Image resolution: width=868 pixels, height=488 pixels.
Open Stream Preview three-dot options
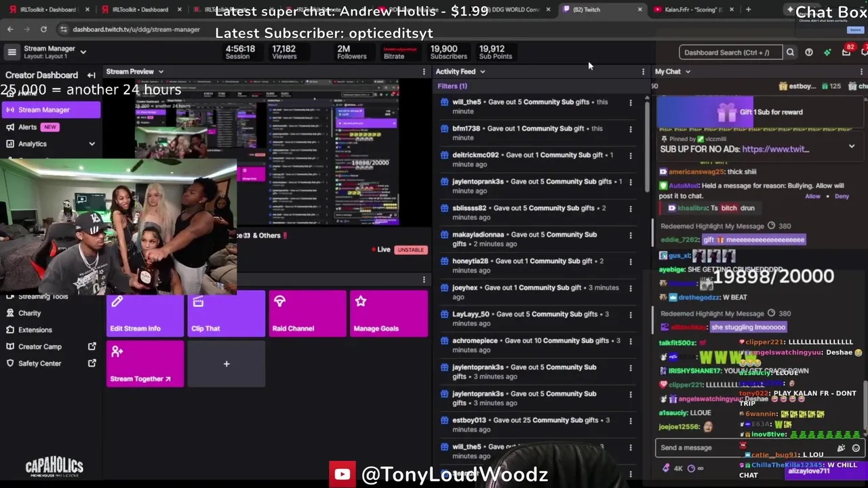pyautogui.click(x=424, y=72)
